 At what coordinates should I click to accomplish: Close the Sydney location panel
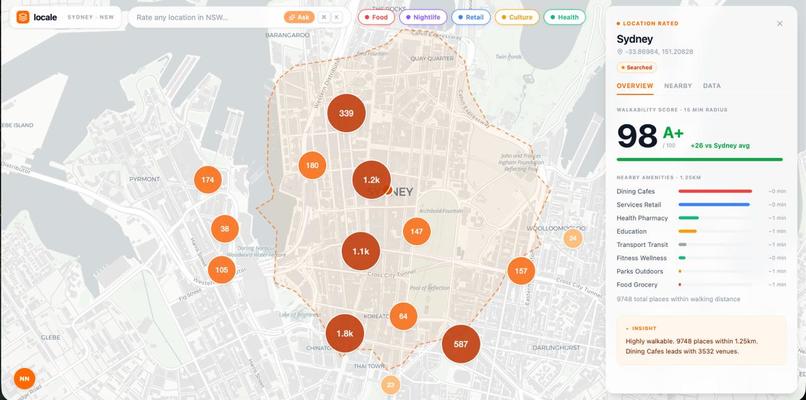[x=780, y=24]
